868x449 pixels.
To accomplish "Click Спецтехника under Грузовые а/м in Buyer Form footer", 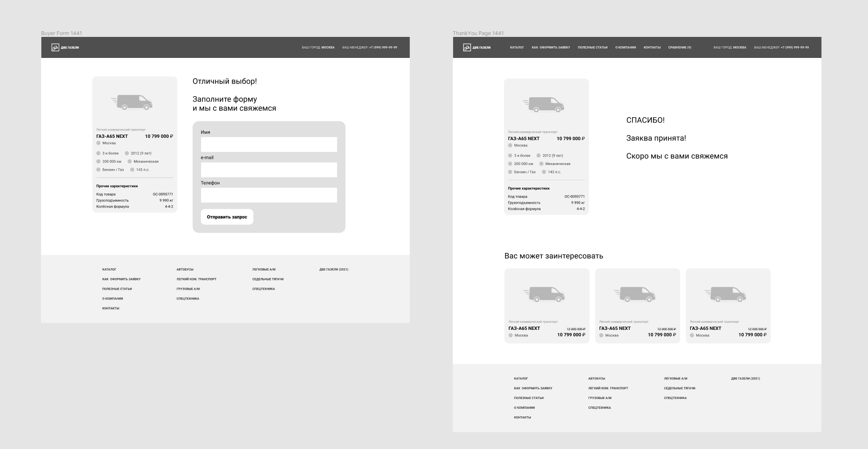I will (188, 299).
